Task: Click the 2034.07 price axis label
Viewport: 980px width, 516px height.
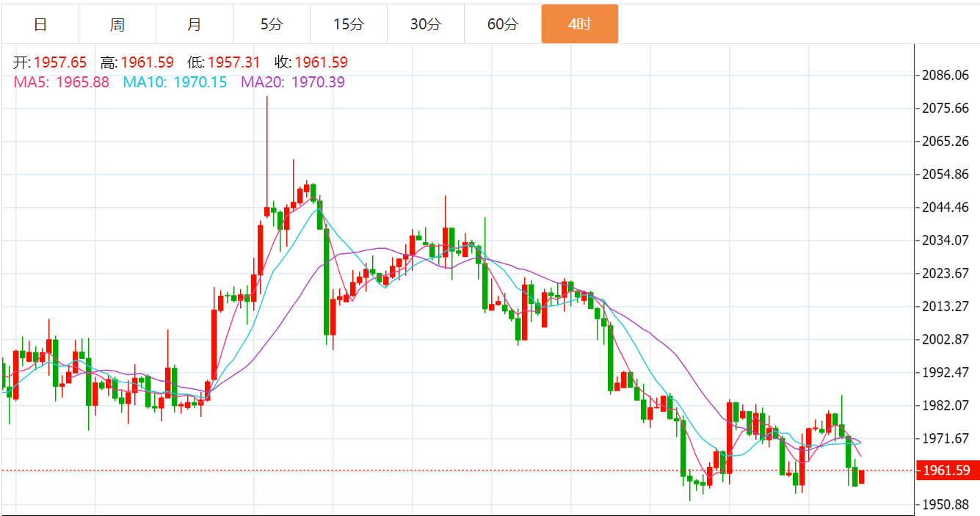Action: coord(946,240)
